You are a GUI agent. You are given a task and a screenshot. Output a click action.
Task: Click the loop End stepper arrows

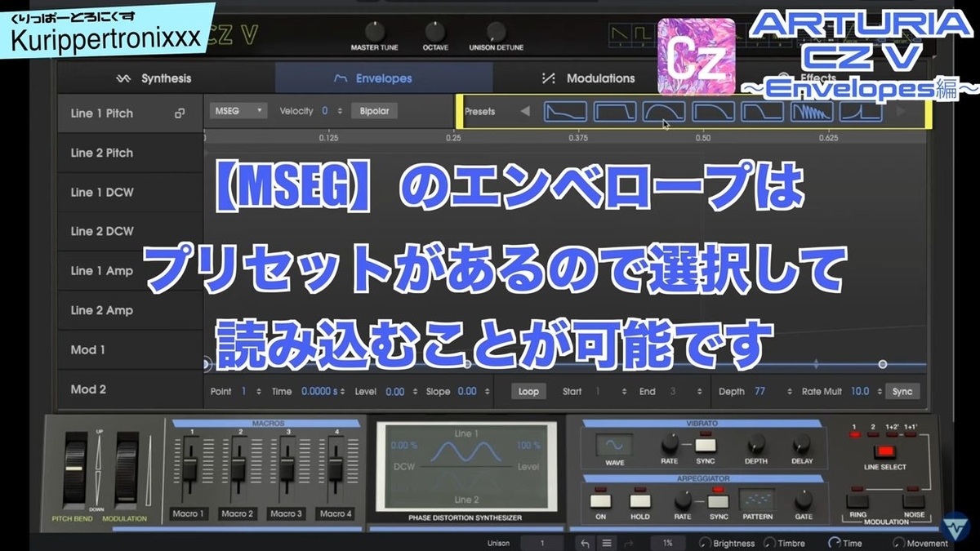tap(699, 392)
